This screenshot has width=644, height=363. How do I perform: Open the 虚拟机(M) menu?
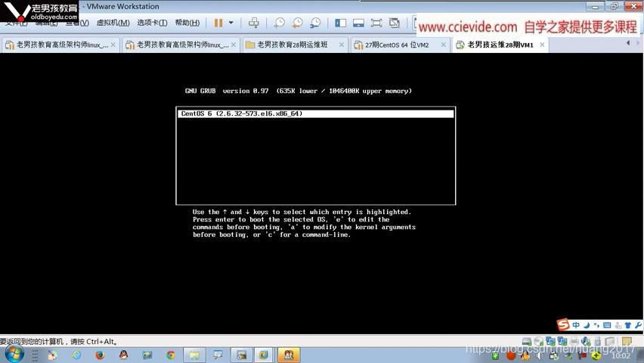(113, 23)
